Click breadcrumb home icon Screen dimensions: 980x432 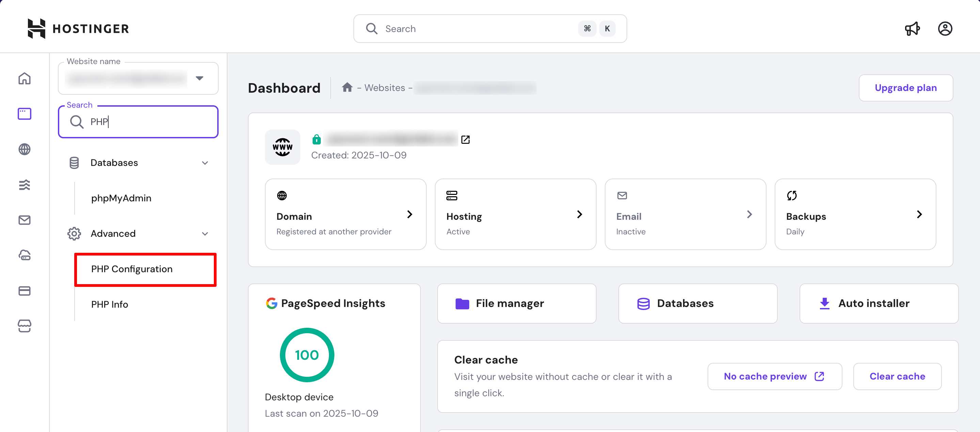[347, 88]
